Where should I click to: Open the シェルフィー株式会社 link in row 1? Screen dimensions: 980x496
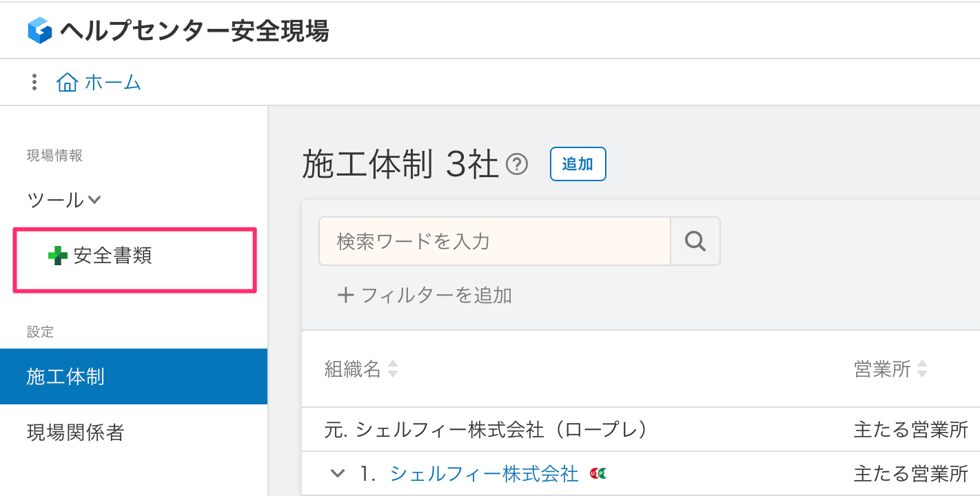(484, 473)
